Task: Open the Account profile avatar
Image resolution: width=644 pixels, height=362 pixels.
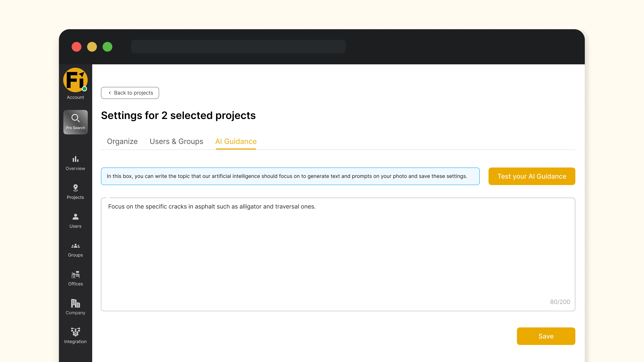Action: 75,80
